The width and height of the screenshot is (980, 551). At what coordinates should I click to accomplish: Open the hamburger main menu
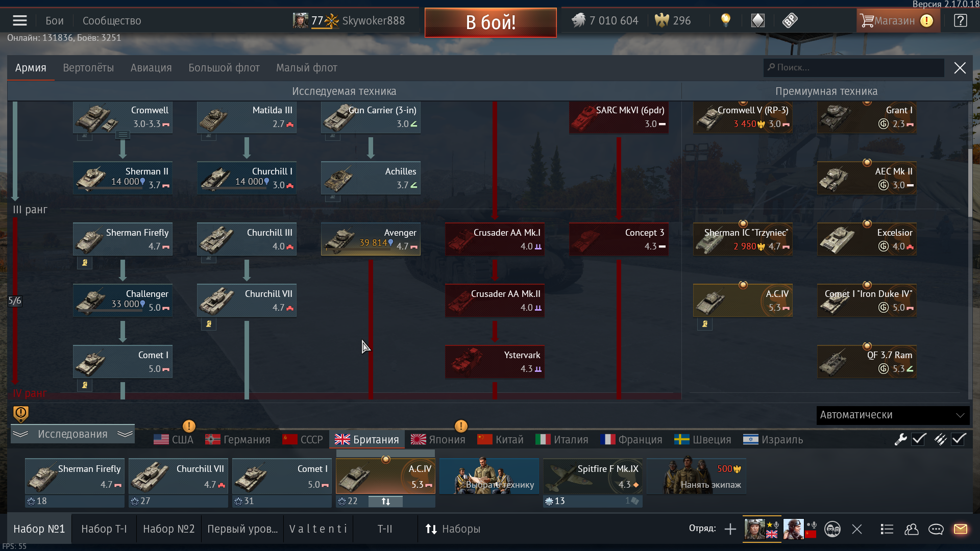coord(20,21)
